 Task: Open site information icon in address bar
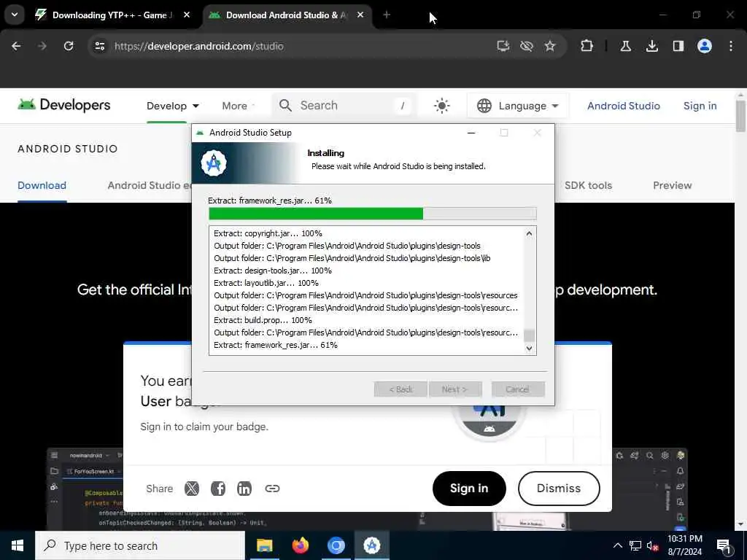pyautogui.click(x=99, y=46)
